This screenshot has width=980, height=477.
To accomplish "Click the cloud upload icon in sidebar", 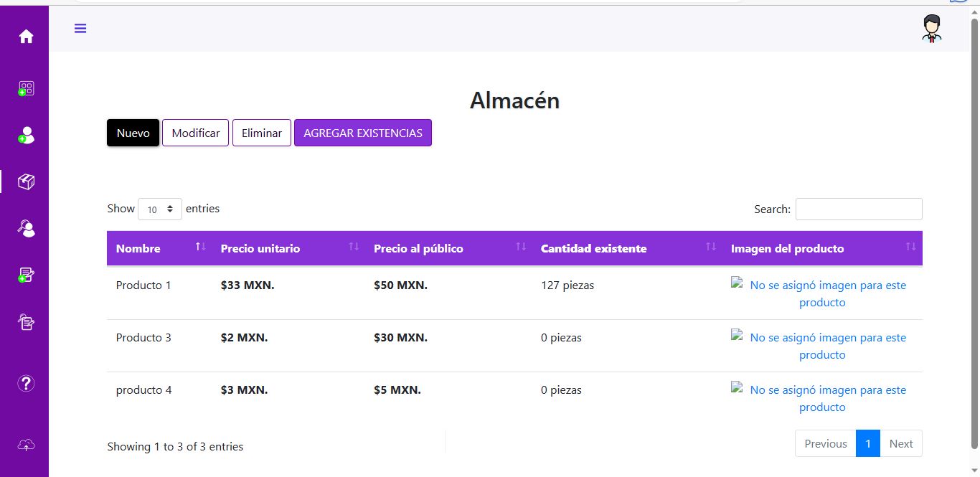I will pyautogui.click(x=26, y=445).
